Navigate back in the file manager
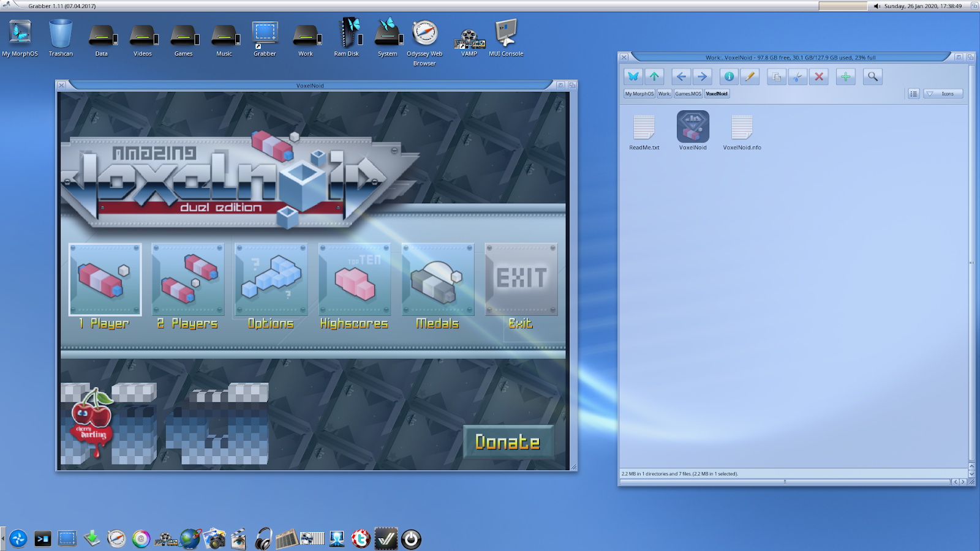Screen dimensions: 980x551 point(681,77)
